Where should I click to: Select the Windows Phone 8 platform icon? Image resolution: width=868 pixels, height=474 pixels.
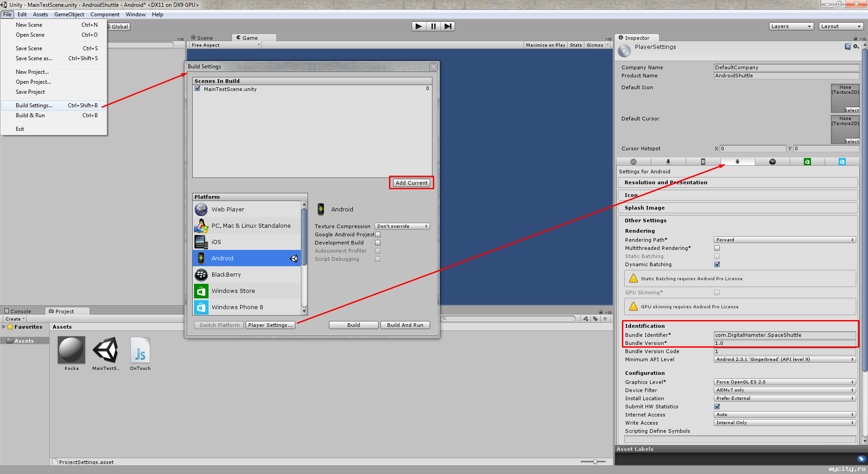[201, 307]
